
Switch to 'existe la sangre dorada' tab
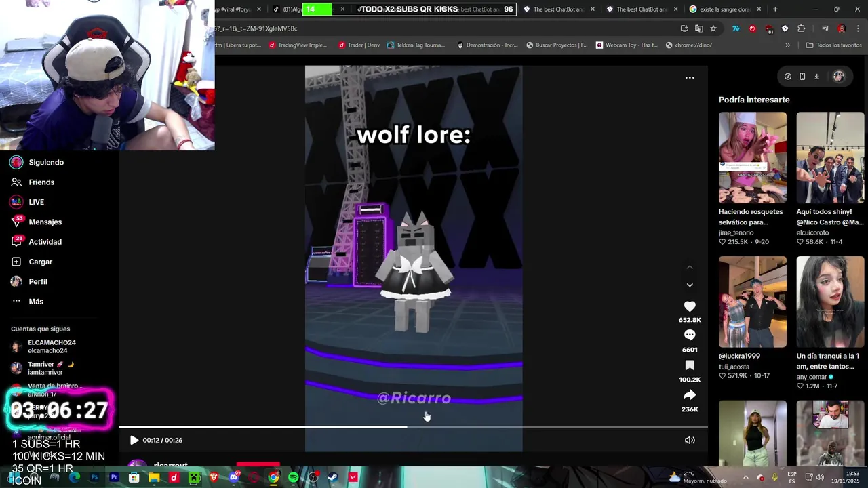pos(725,9)
